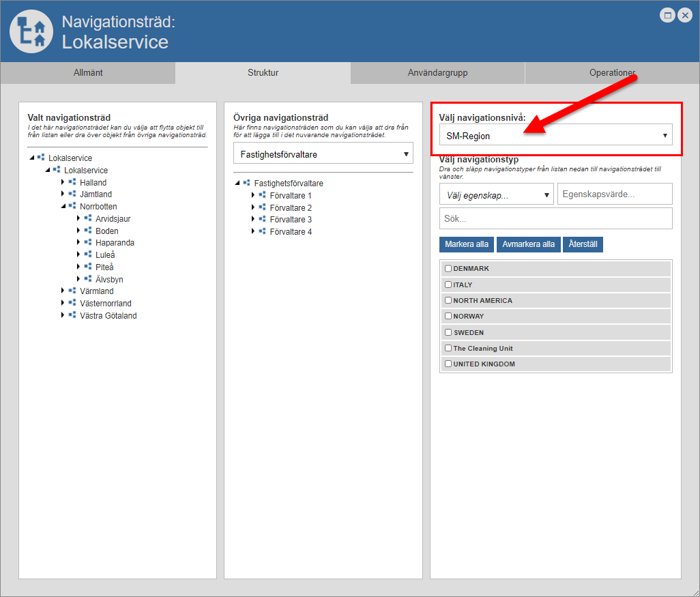Enable the SWEDEN checkbox
The height and width of the screenshot is (597, 700).
[x=448, y=332]
